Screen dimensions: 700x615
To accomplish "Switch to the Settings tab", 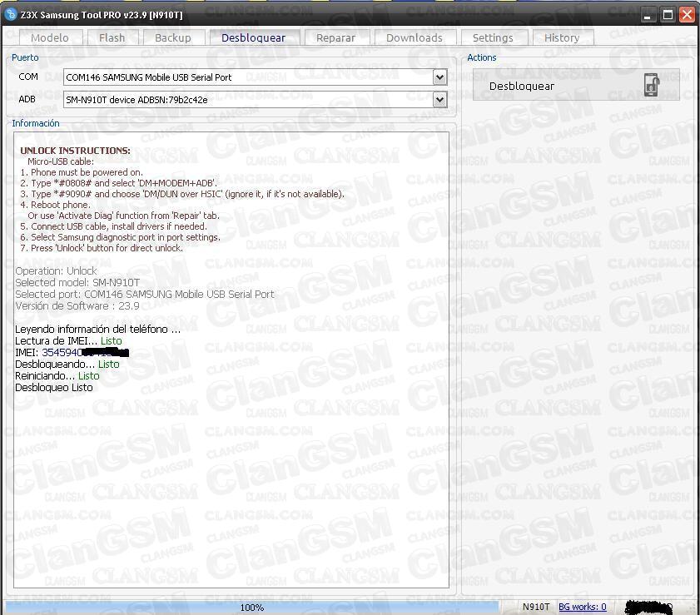I will tap(493, 38).
